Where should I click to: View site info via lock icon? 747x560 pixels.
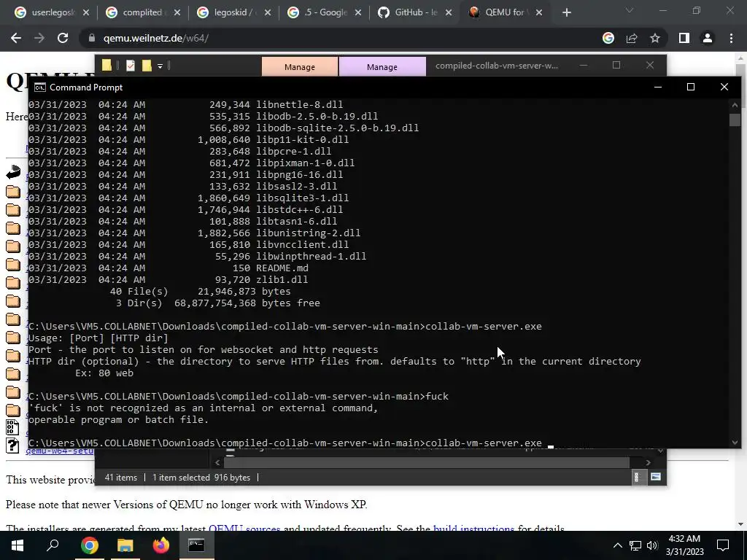[91, 38]
